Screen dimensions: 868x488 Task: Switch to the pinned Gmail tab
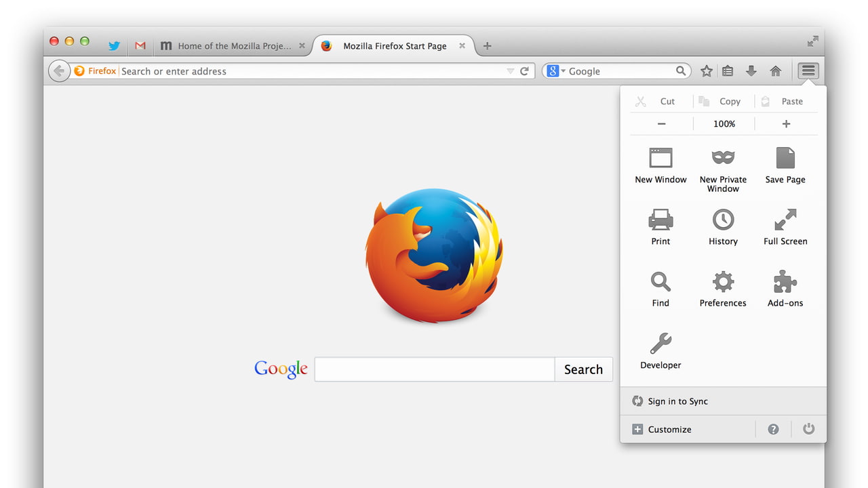pos(140,46)
